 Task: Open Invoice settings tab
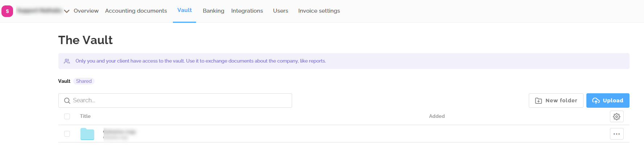(x=319, y=11)
